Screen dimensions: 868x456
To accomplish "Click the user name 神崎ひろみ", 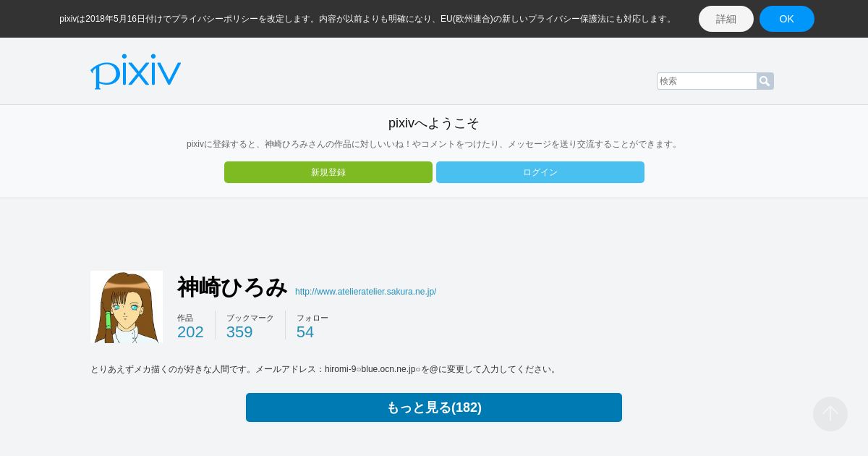I will 232,287.
